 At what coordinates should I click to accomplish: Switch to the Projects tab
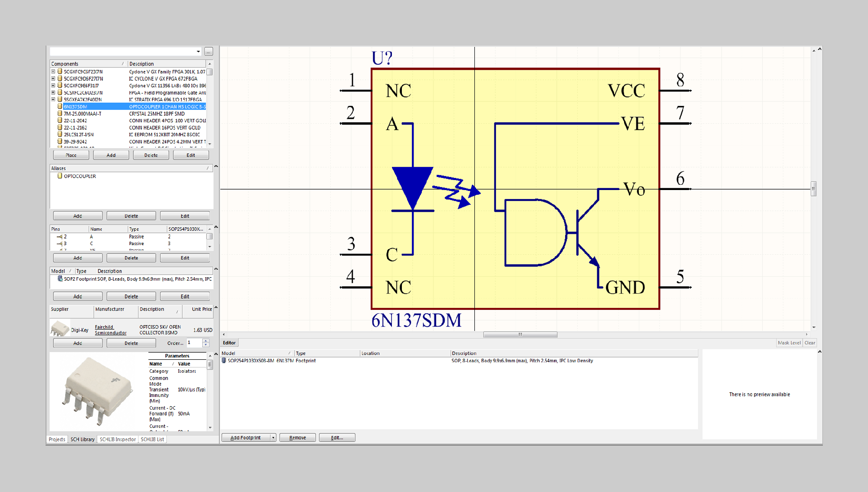57,440
